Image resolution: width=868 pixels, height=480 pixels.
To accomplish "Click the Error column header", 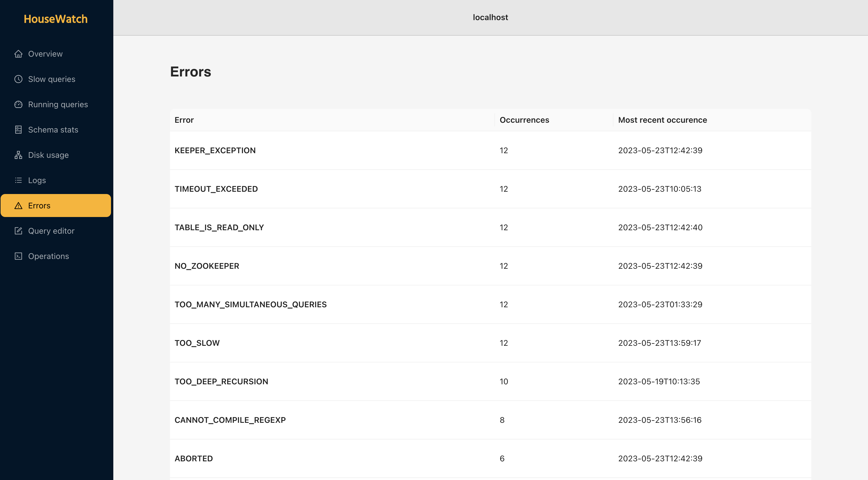I will coord(184,120).
